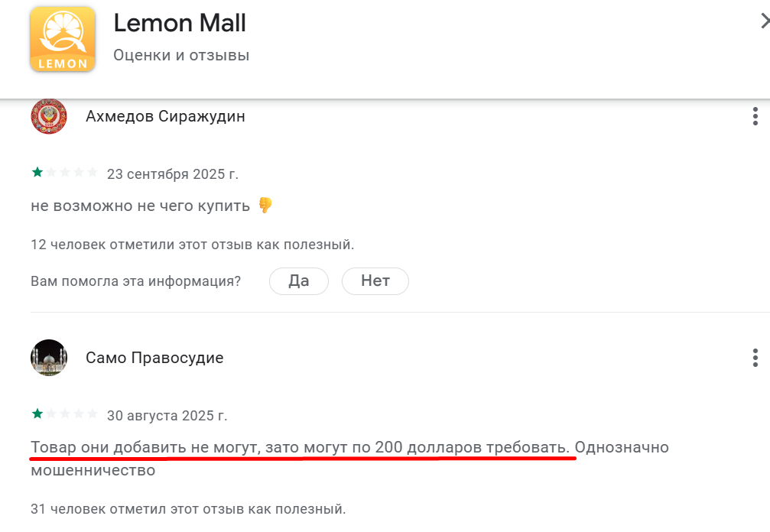Click Само Правосудие's profile avatar
This screenshot has height=532, width=770.
coord(48,358)
